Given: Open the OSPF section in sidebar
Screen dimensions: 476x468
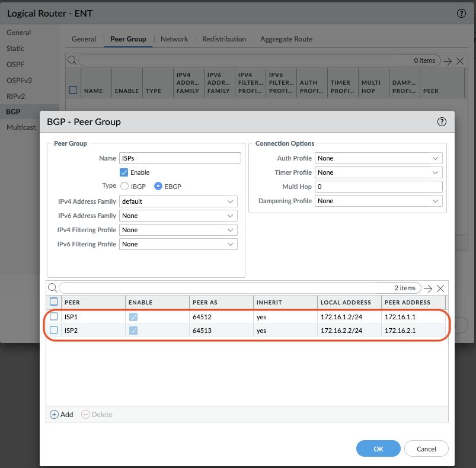Looking at the screenshot, I should tap(15, 64).
